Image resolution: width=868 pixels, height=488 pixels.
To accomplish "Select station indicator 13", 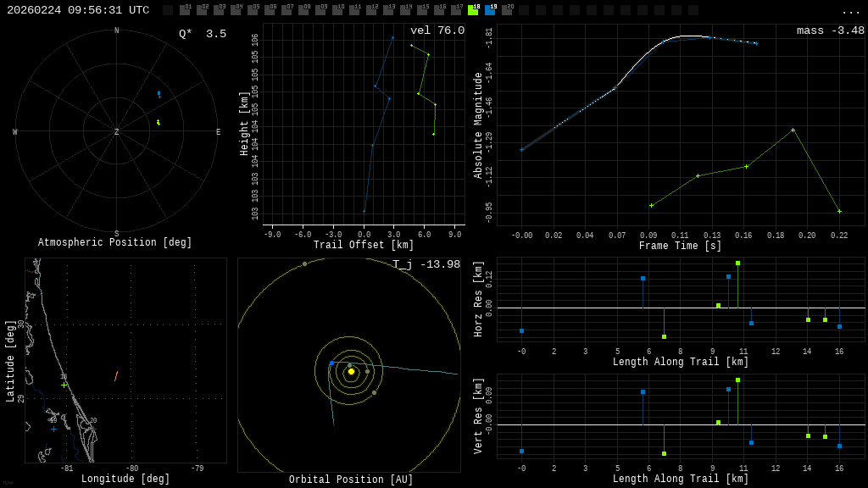I will coord(388,9).
